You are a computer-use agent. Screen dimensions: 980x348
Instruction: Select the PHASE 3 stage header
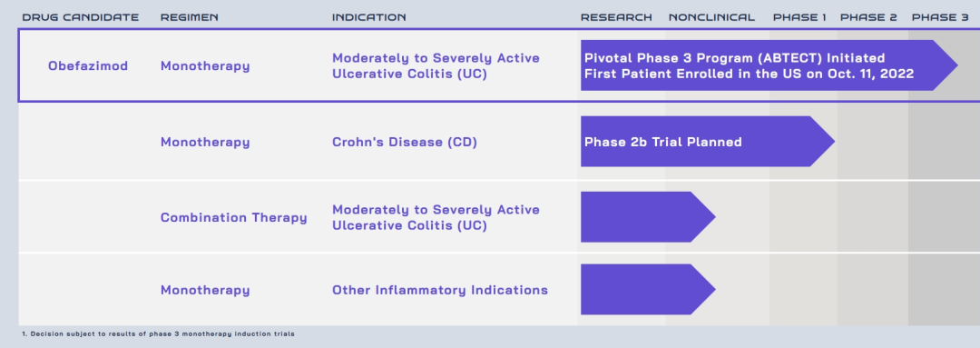click(x=940, y=17)
